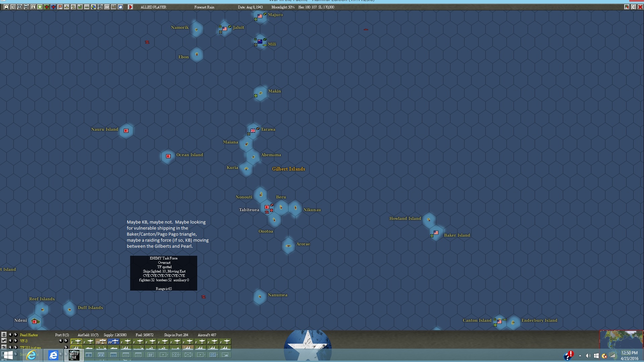
Task: Select the Canton Island US base
Action: point(499,321)
